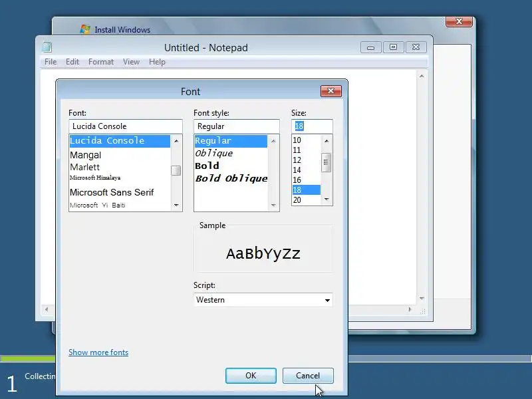
Task: Click the size list scrollbar thumb
Action: [326, 162]
